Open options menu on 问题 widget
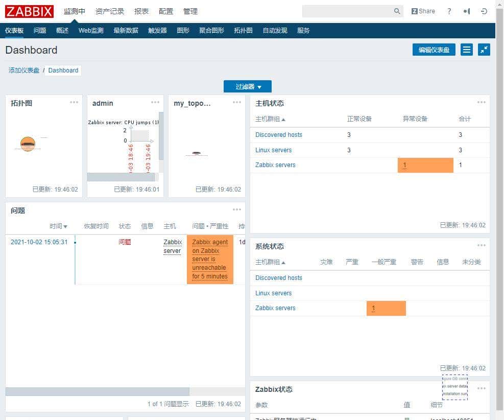This screenshot has width=504, height=420. [x=236, y=209]
